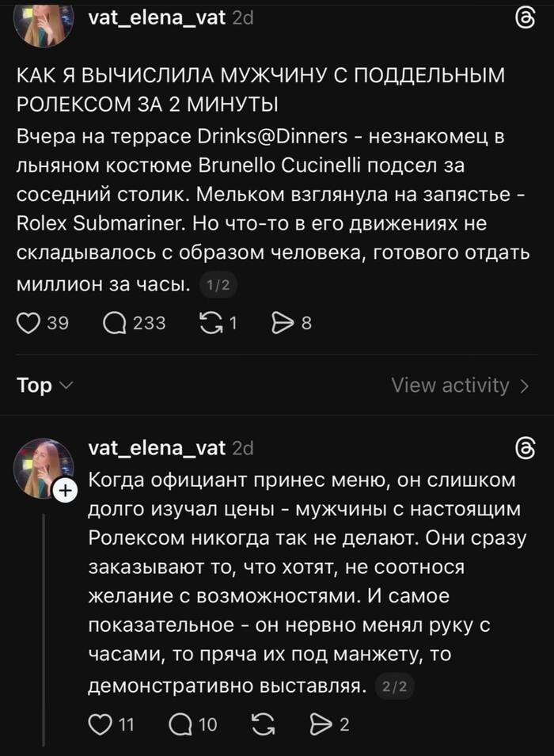The width and height of the screenshot is (554, 756).
Task: Repost the first post using the repost arrows icon
Action: tap(211, 322)
